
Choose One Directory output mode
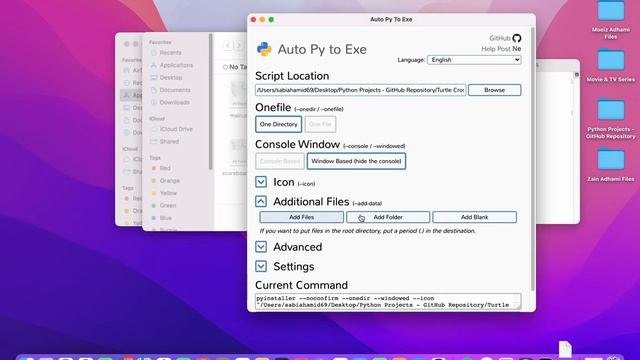coord(278,124)
